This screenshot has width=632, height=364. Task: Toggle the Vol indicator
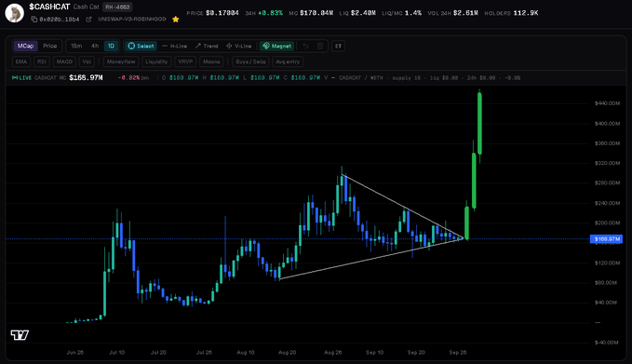(x=87, y=61)
